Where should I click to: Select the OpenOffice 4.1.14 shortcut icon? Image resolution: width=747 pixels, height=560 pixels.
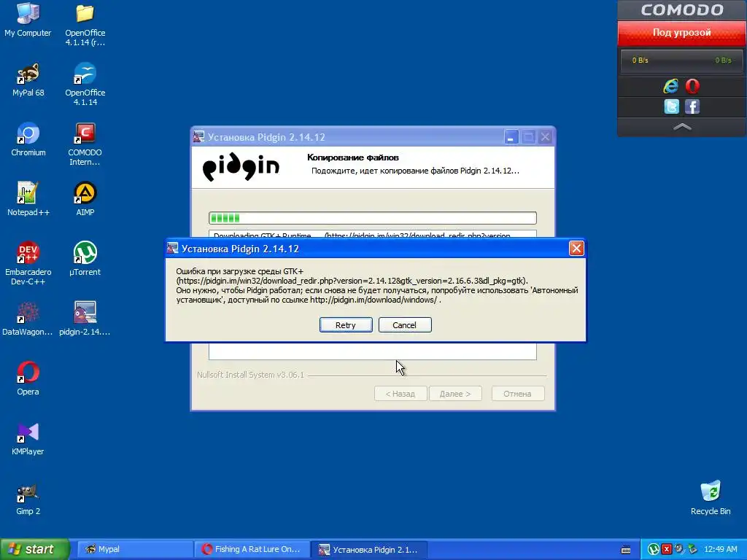(x=85, y=85)
